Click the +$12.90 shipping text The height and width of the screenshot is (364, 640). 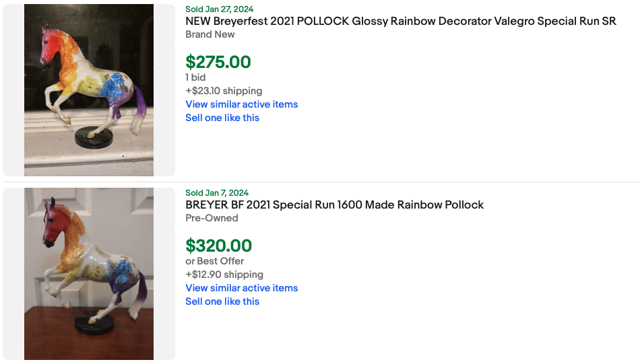(x=224, y=275)
